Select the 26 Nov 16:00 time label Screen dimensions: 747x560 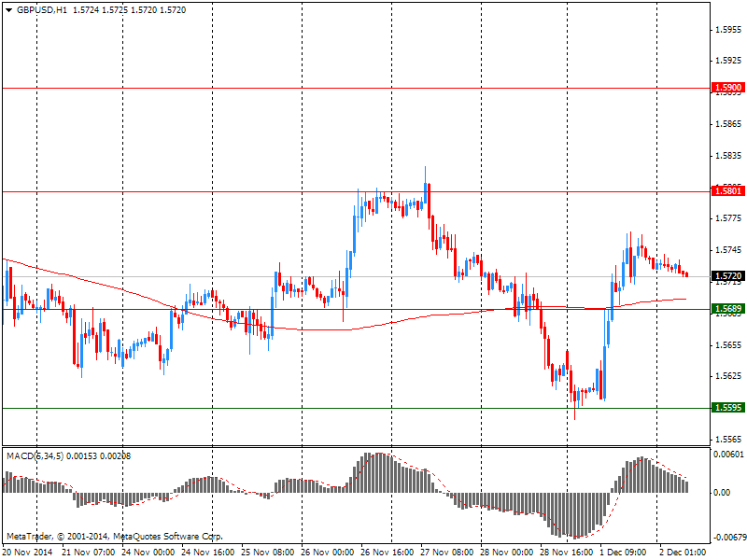387,552
